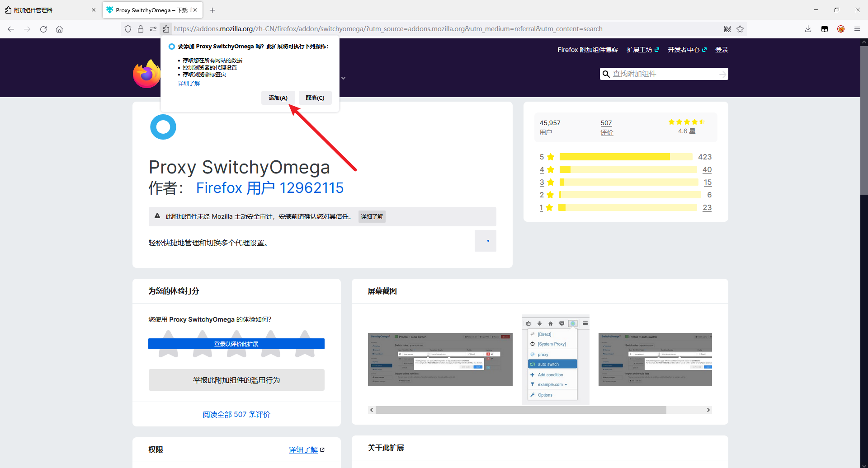Click 登录以评价此扩展 button
Image resolution: width=868 pixels, height=468 pixels.
pyautogui.click(x=236, y=344)
